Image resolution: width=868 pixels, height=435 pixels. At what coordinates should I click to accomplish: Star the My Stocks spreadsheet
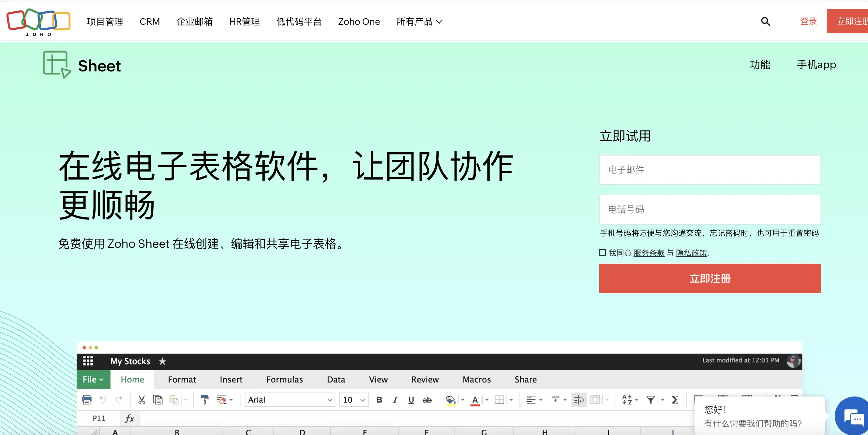coord(163,361)
